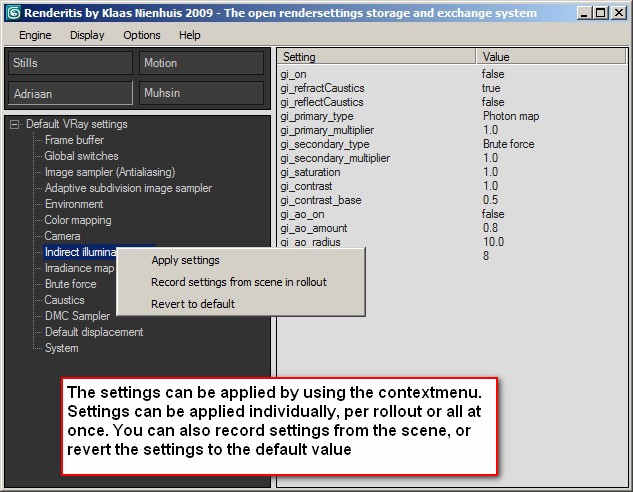Select Environment in the tree

click(x=74, y=204)
